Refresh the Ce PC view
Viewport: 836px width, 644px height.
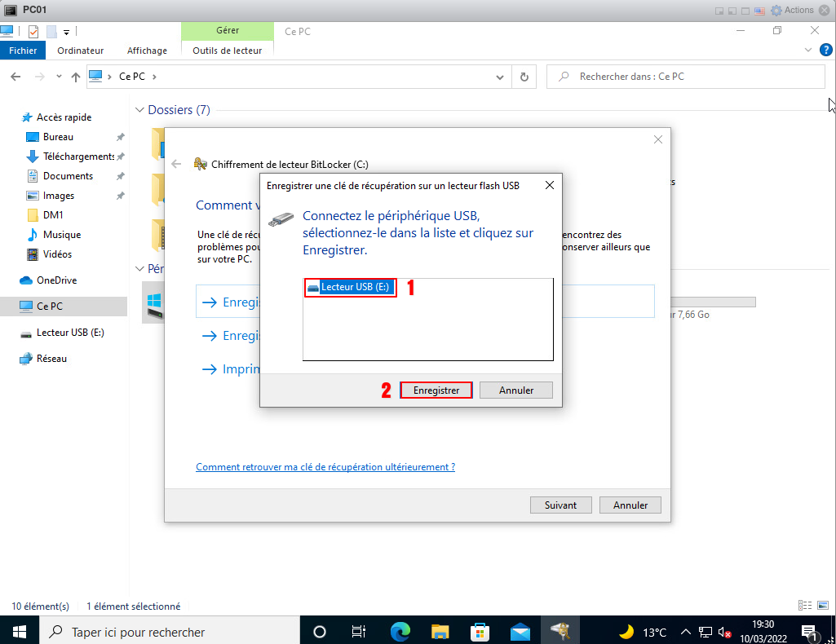(524, 77)
